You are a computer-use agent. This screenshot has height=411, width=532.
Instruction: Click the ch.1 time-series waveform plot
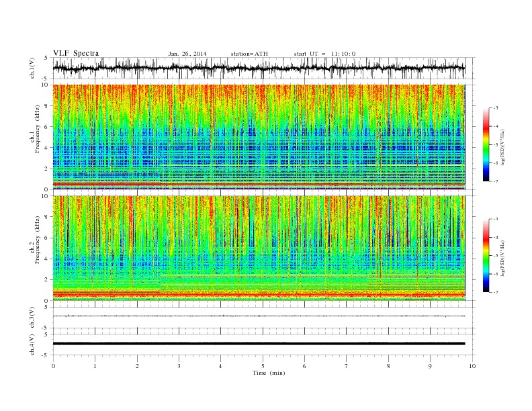259,68
